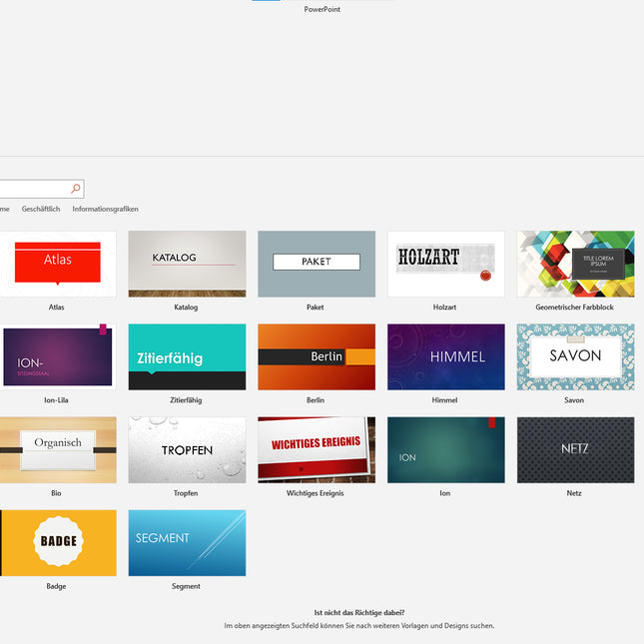Screen dimensions: 644x644
Task: Click the 'Atlas' caption text
Action: pyautogui.click(x=56, y=307)
